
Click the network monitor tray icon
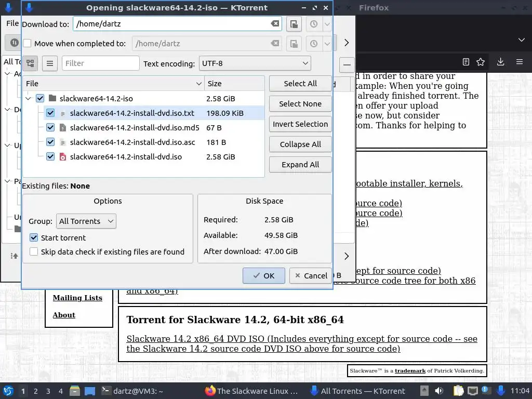click(473, 391)
